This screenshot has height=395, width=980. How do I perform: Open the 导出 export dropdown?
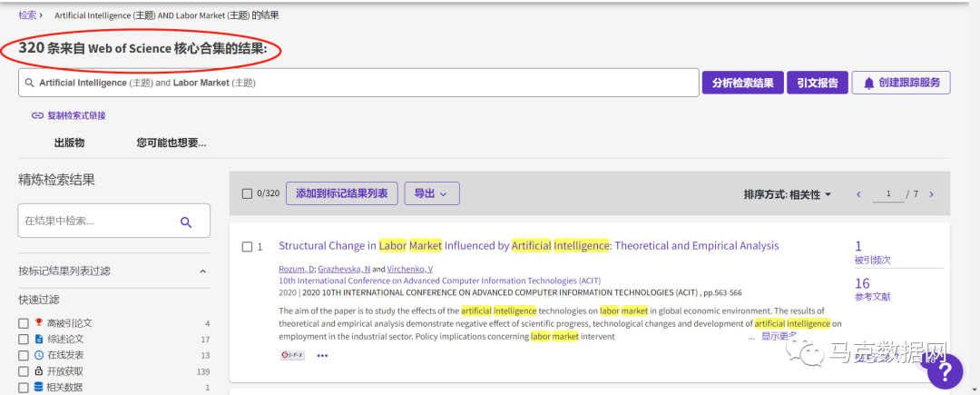pos(432,193)
